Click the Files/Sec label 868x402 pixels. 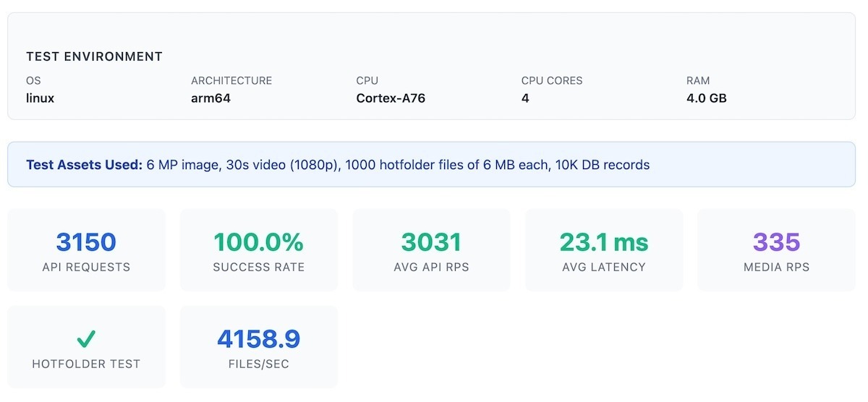pyautogui.click(x=258, y=364)
